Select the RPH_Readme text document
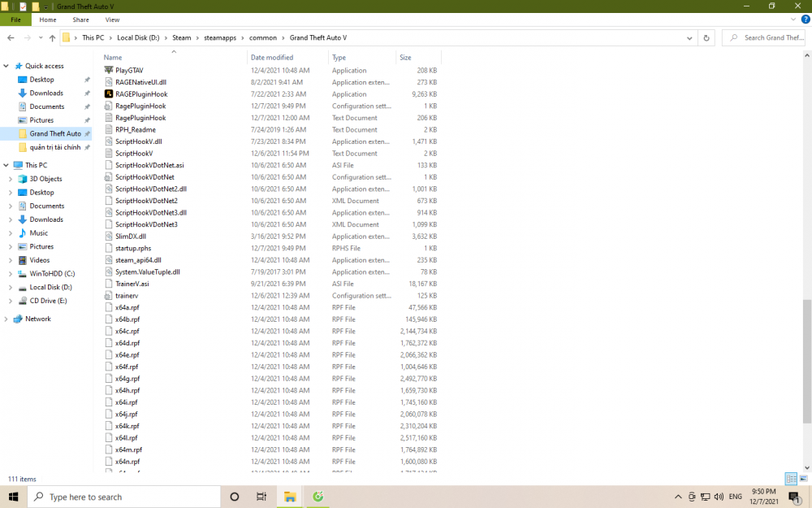This screenshot has height=508, width=812. [x=135, y=129]
